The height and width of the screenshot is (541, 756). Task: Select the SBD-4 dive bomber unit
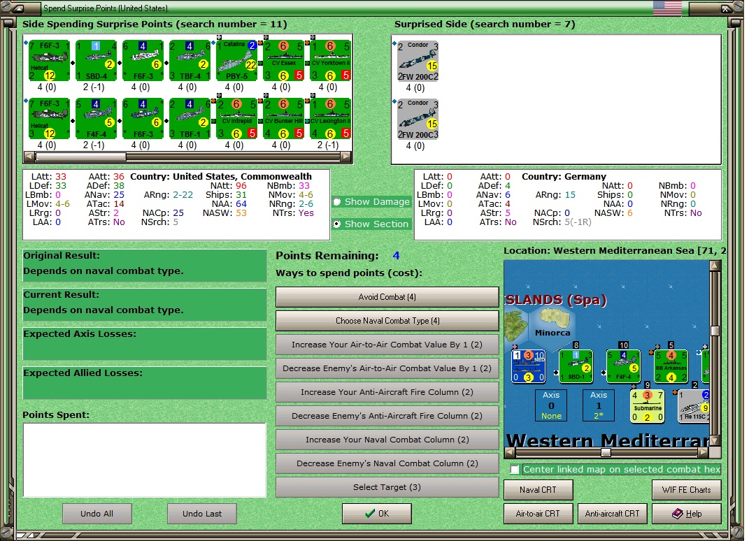[x=97, y=60]
